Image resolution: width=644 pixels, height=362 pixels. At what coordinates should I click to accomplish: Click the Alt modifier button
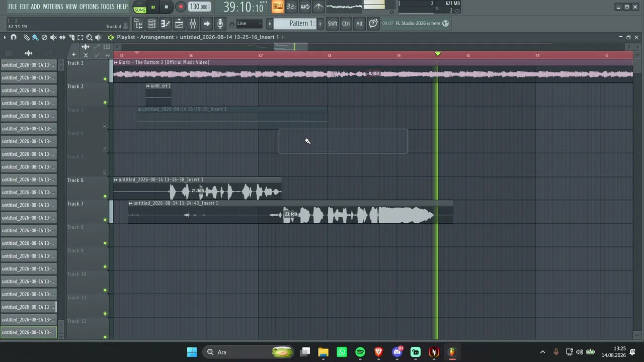[359, 24]
